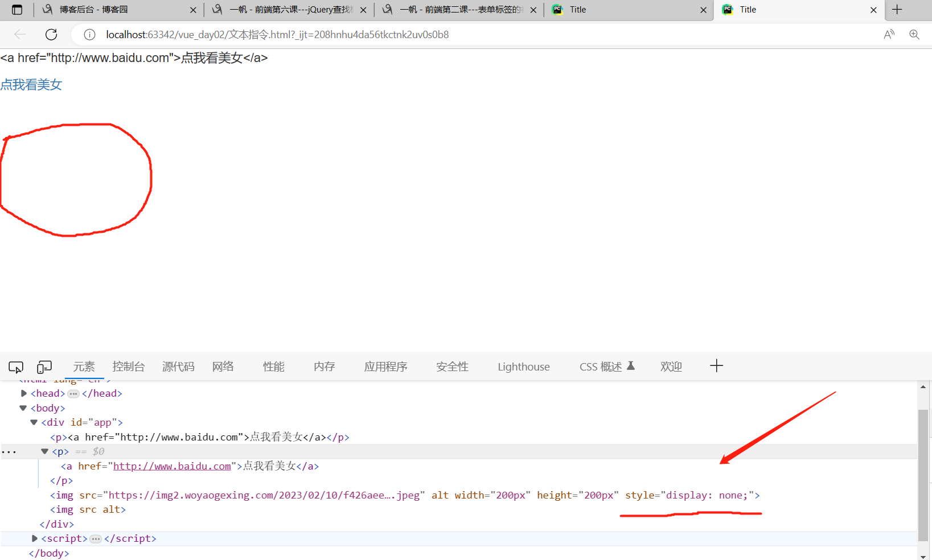
Task: Click the Elements panel scrollbar down arrow
Action: point(923,556)
